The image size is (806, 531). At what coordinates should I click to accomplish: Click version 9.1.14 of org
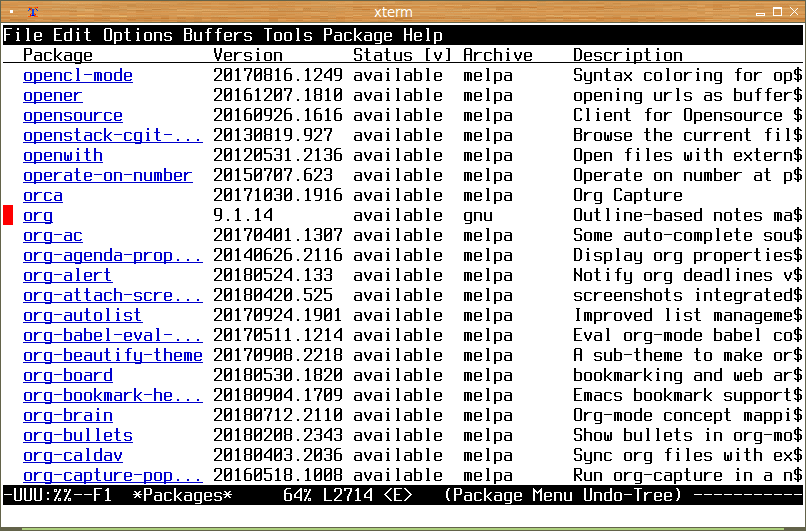(243, 216)
